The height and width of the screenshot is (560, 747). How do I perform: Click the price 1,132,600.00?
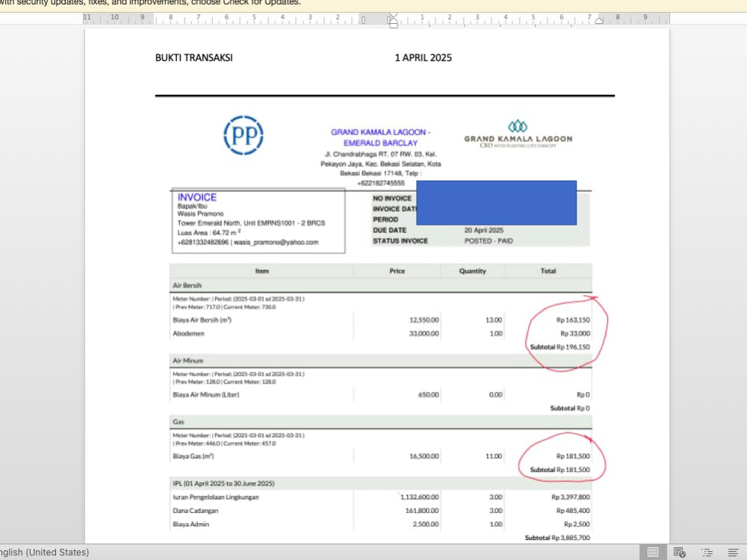tap(419, 497)
